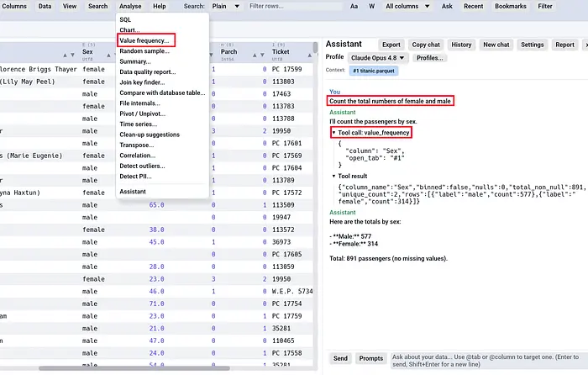This screenshot has width=588, height=375.
Task: Open the Claude Opus 4.8 profile dropdown
Action: pos(378,58)
